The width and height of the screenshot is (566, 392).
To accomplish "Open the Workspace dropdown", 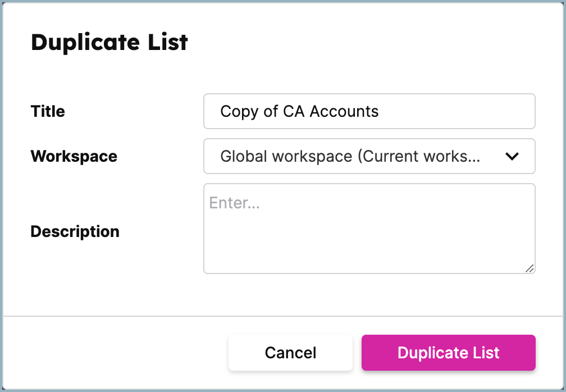I will point(369,156).
